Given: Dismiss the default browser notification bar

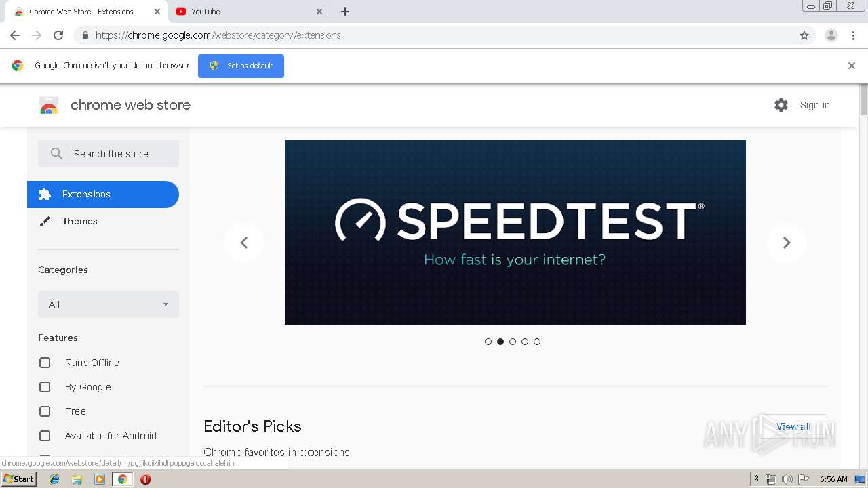Looking at the screenshot, I should click(x=852, y=66).
